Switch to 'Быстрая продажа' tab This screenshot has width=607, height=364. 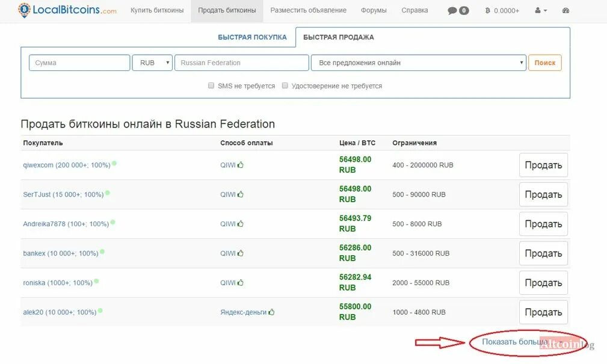[x=338, y=37]
